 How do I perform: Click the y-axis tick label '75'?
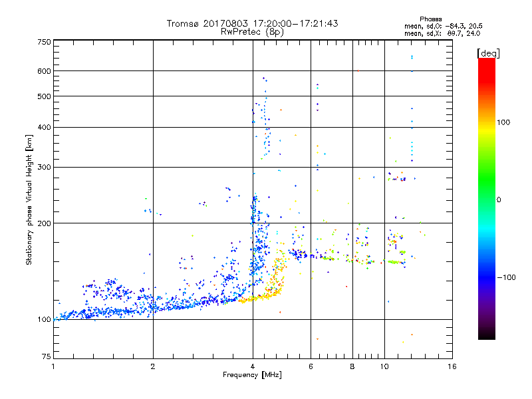(x=47, y=356)
